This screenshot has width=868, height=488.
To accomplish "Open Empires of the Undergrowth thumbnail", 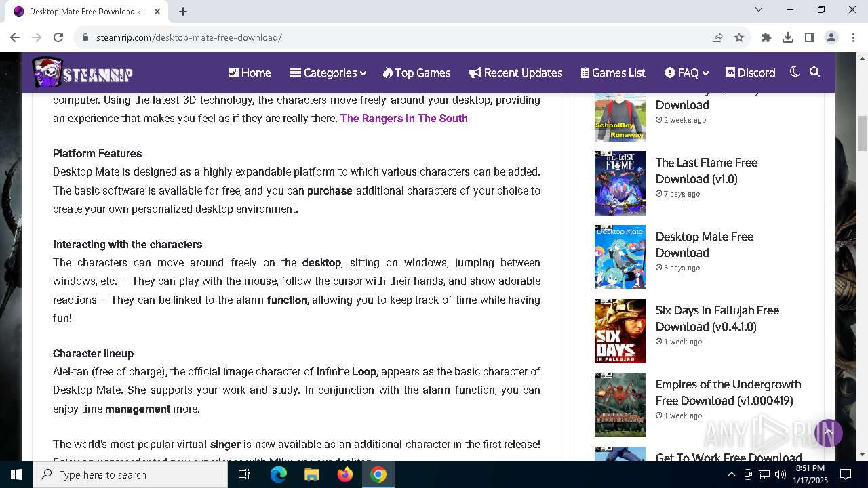I will [x=620, y=405].
